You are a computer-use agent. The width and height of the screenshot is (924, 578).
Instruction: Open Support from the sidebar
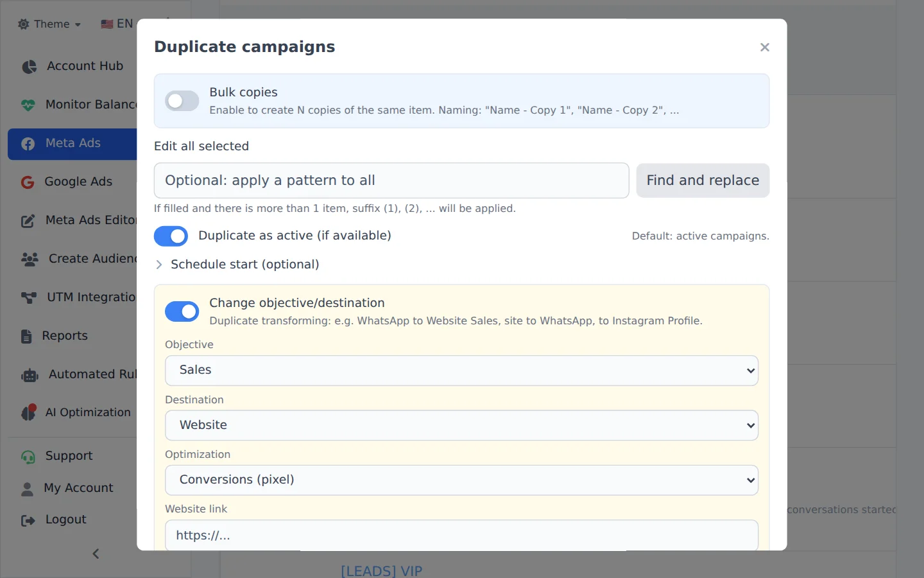[x=73, y=456]
